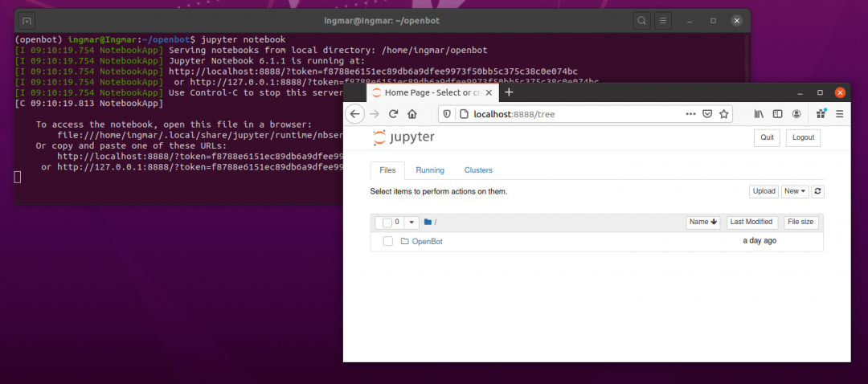Check the select-all items checkbox
This screenshot has width=868, height=384.
coord(387,223)
